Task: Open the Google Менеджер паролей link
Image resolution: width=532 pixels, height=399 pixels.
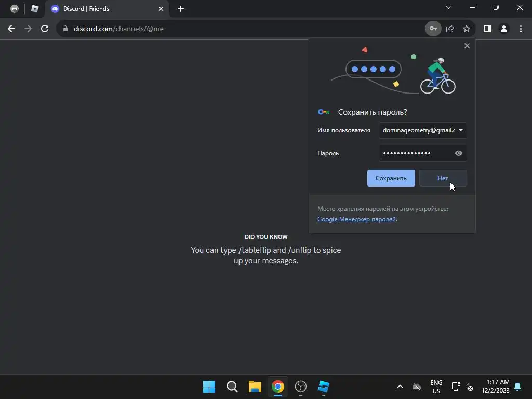Action: pos(356,219)
